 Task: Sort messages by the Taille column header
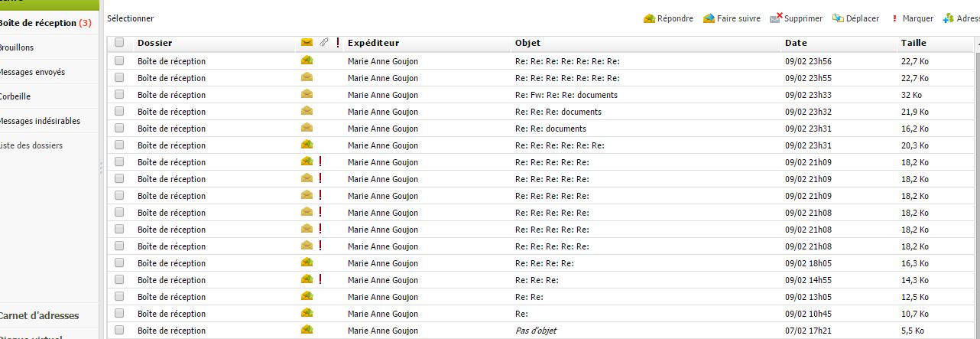913,43
